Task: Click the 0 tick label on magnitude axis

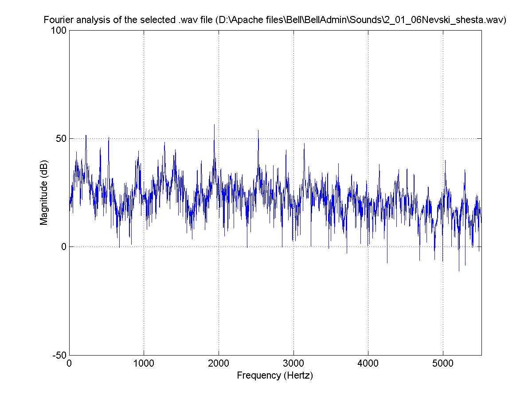Action: point(64,247)
